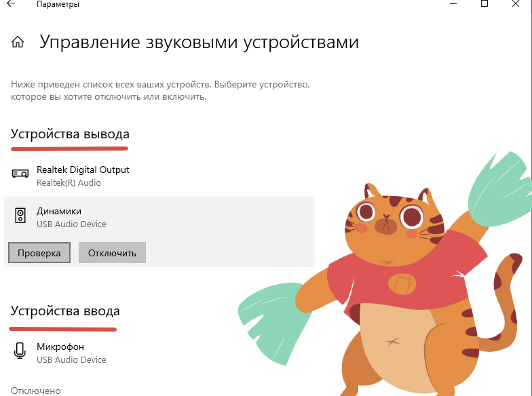Click the Отключено label at the bottom
Viewport: 532px width, 396px height.
click(36, 391)
